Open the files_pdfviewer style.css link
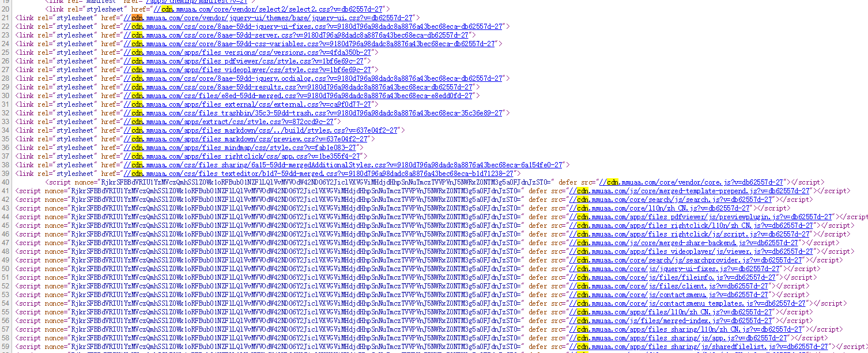Image resolution: width=868 pixels, height=353 pixels. pyautogui.click(x=244, y=61)
